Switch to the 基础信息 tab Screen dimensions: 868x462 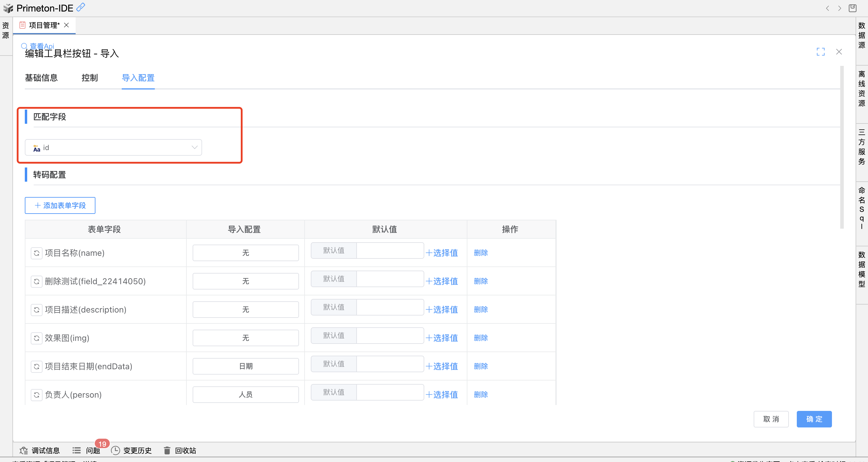pyautogui.click(x=41, y=78)
